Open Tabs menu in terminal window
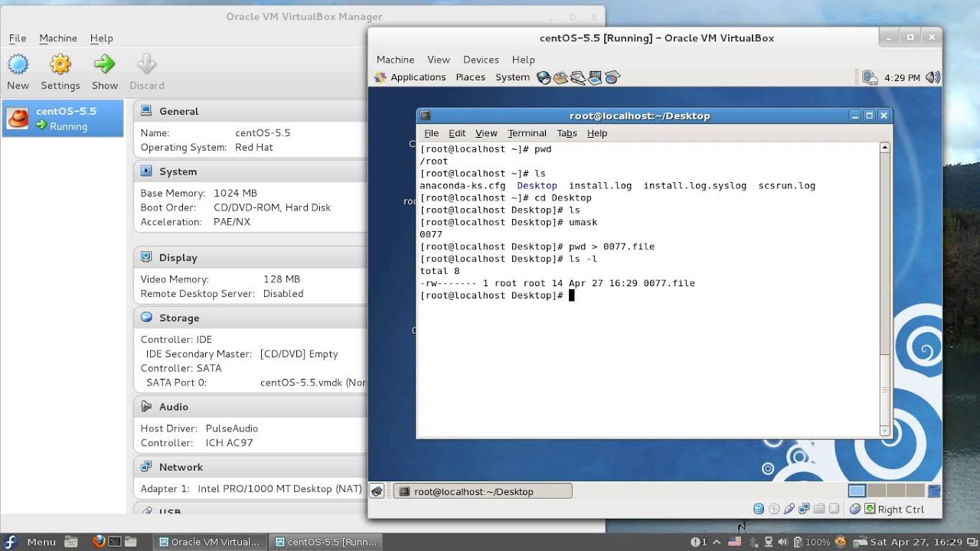This screenshot has height=551, width=980. pyautogui.click(x=567, y=133)
